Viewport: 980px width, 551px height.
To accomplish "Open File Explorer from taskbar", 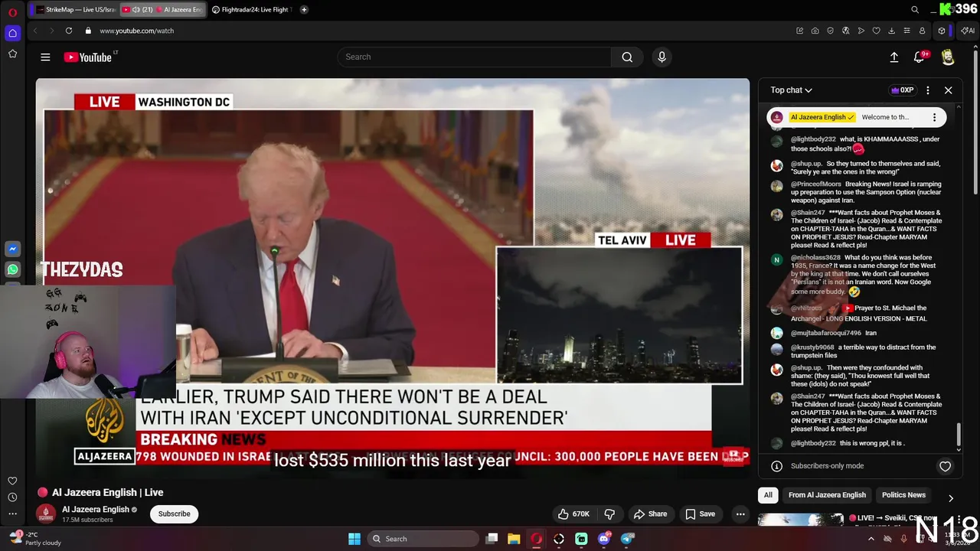I will pyautogui.click(x=514, y=539).
